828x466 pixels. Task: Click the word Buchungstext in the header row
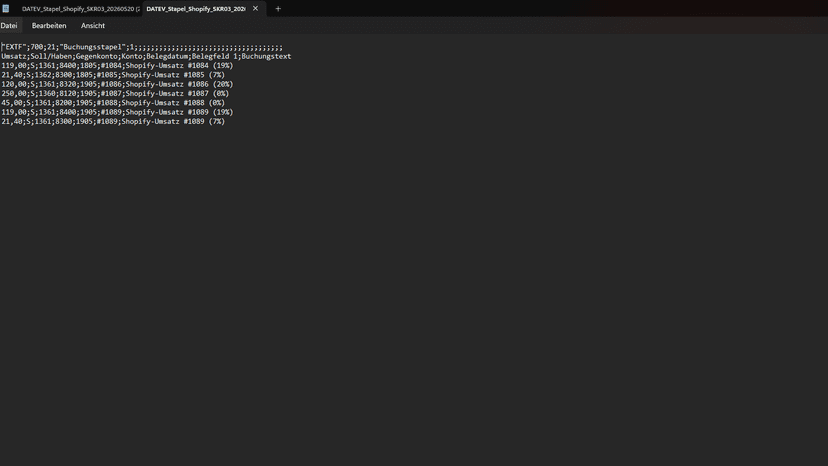[266, 57]
